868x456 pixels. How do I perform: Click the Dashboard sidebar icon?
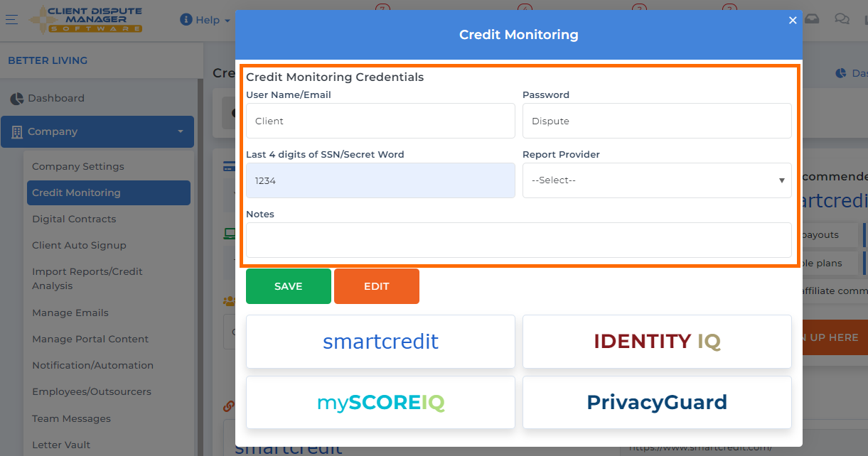point(17,97)
